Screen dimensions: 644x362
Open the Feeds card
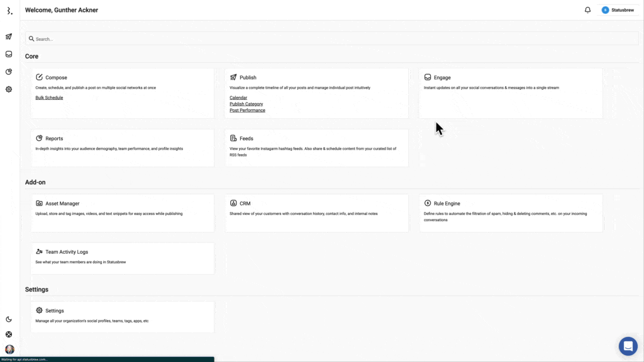point(316,139)
